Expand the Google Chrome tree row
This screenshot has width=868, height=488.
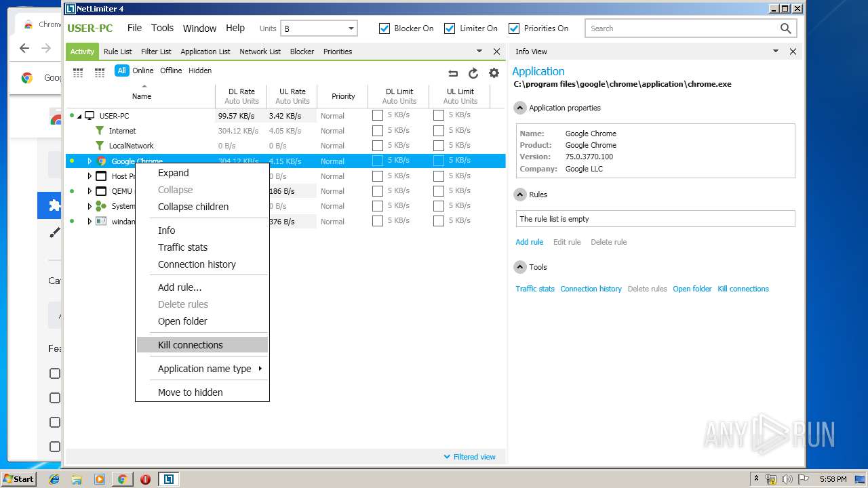pos(90,161)
